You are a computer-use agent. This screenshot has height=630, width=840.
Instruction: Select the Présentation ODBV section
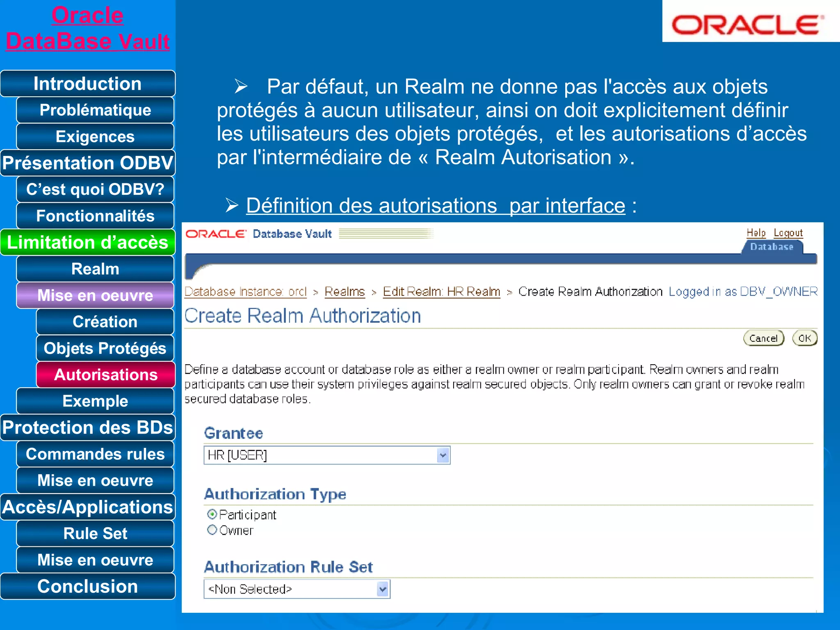(88, 163)
